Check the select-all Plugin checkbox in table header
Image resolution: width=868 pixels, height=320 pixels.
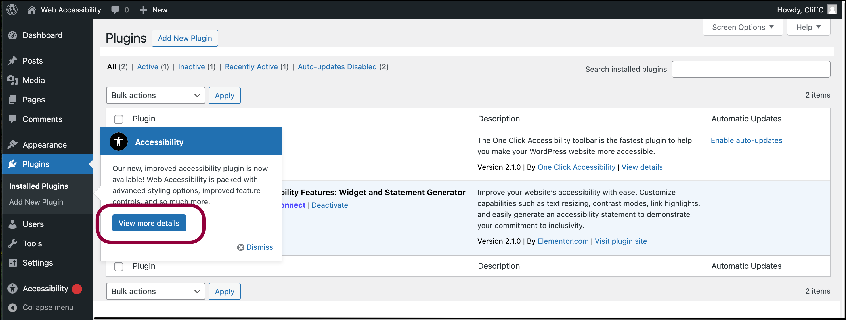119,119
